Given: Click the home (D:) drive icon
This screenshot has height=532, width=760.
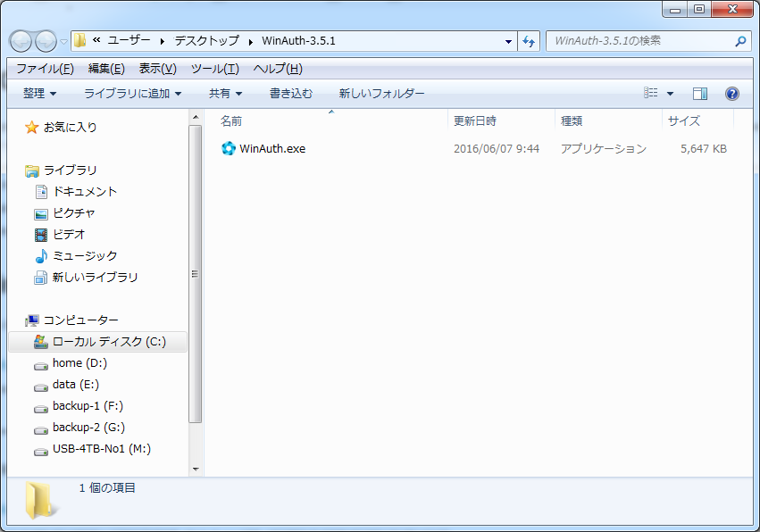Looking at the screenshot, I should 41,366.
